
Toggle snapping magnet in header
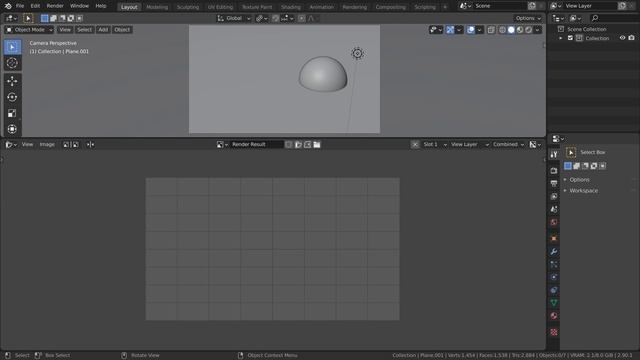[x=276, y=18]
